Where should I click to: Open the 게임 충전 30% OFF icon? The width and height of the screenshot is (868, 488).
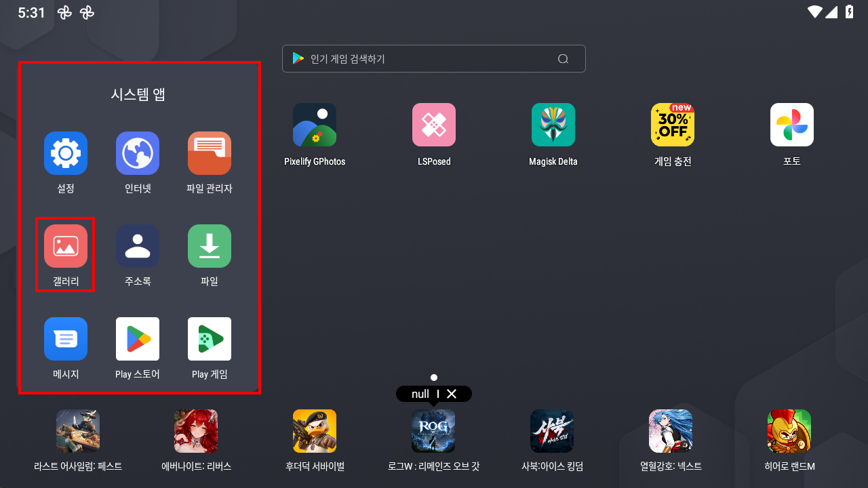(673, 125)
